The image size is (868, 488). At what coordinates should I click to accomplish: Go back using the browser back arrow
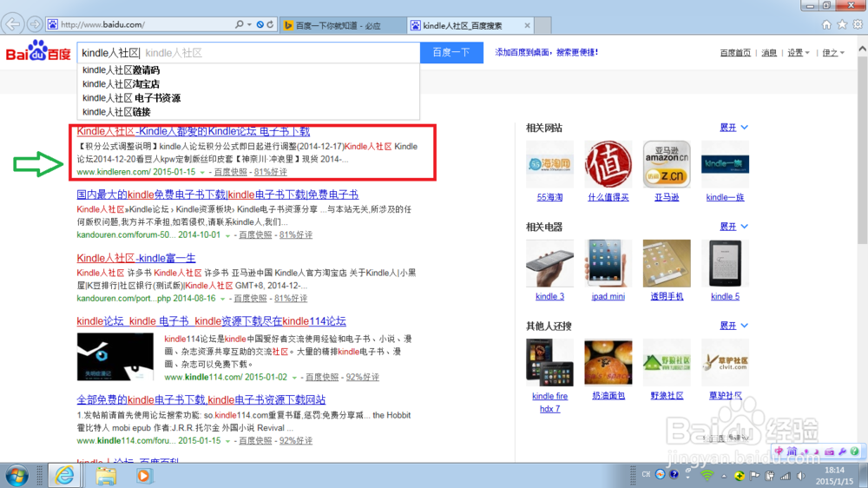pyautogui.click(x=13, y=23)
